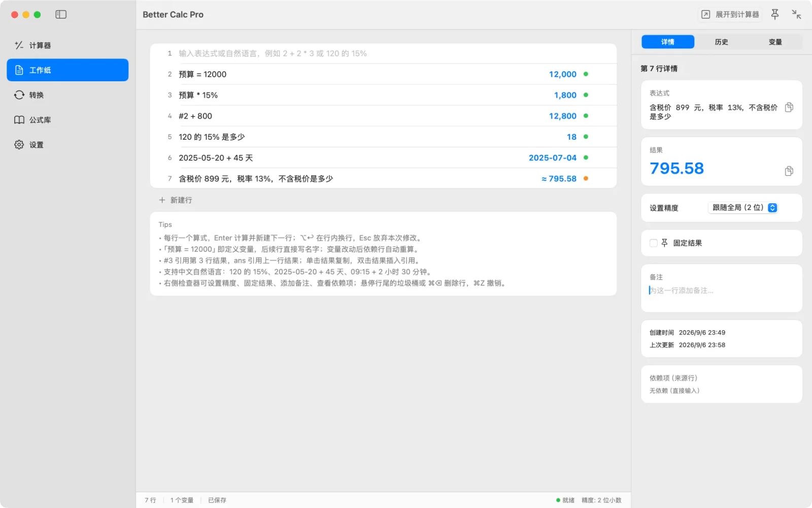812x508 pixels.
Task: Click the '就绪' status indicator
Action: click(565, 500)
